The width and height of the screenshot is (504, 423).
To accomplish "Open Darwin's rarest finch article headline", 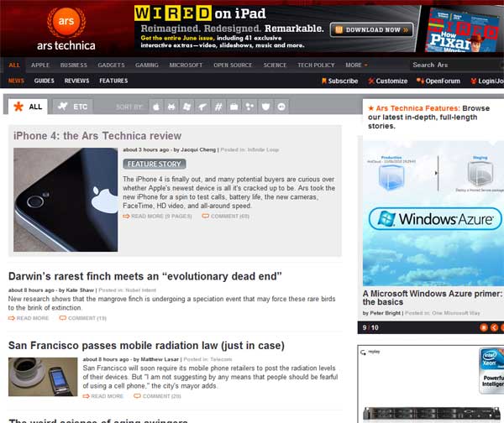I will coord(145,276).
